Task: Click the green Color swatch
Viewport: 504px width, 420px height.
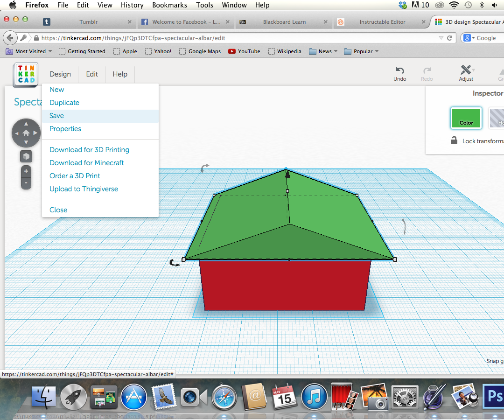Action: pos(466,118)
